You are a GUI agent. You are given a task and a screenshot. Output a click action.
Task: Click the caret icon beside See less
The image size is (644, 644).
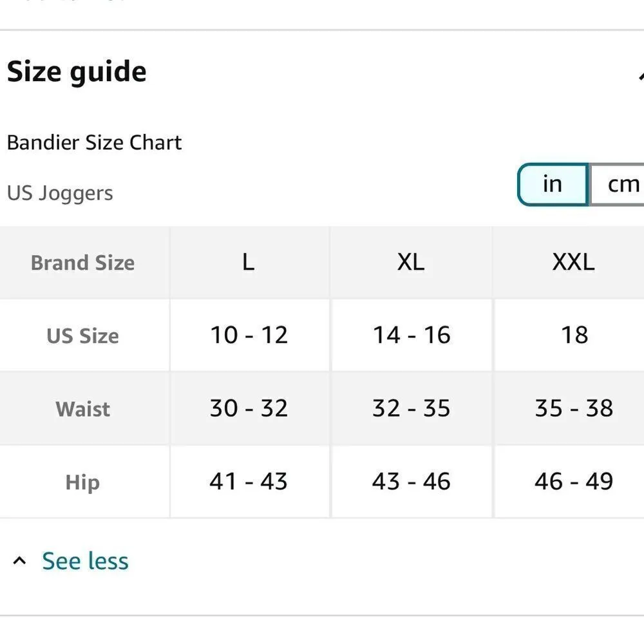20,562
